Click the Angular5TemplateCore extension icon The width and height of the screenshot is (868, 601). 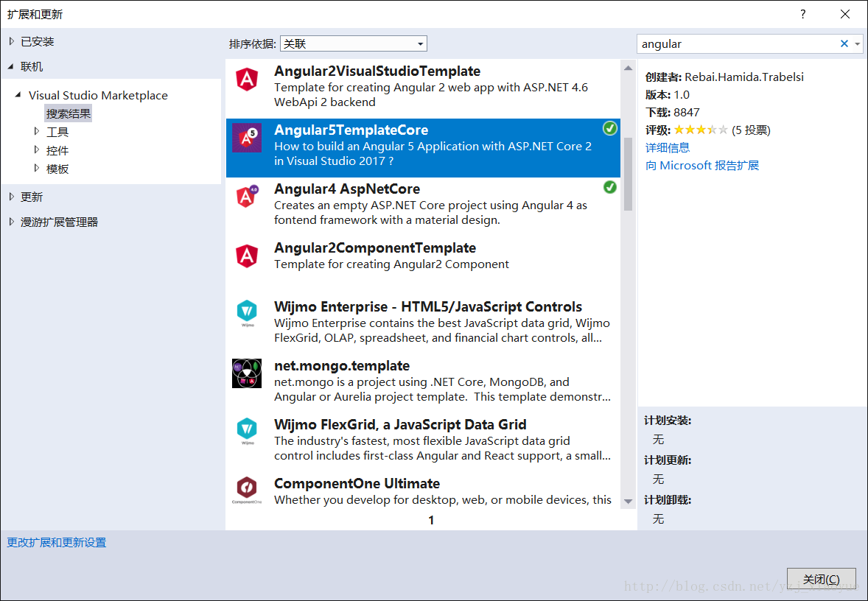point(247,138)
